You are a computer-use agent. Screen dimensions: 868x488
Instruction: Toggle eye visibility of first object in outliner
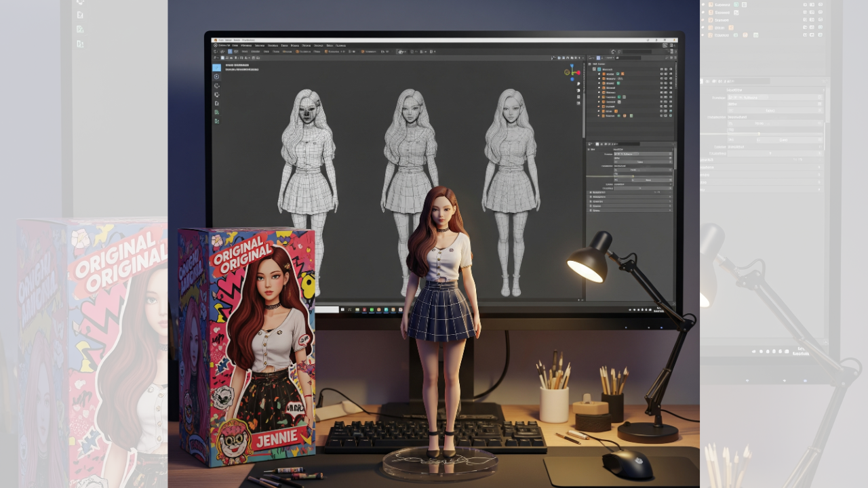661,73
